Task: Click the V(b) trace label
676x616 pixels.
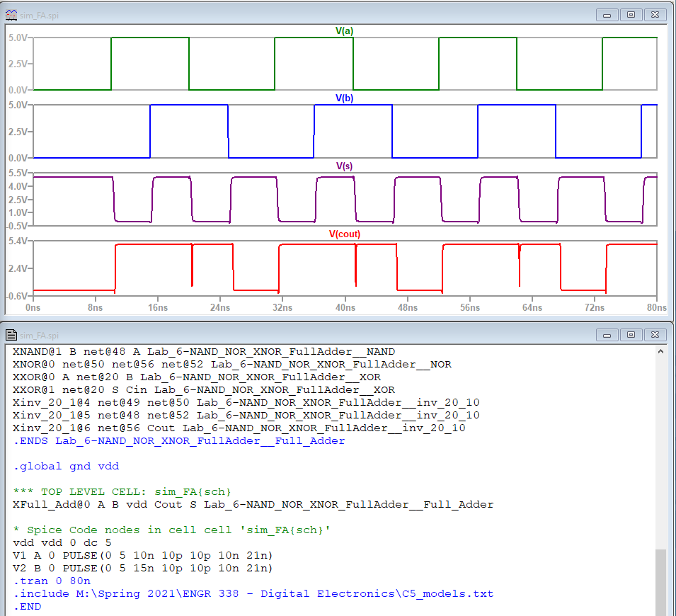Action: coord(344,98)
